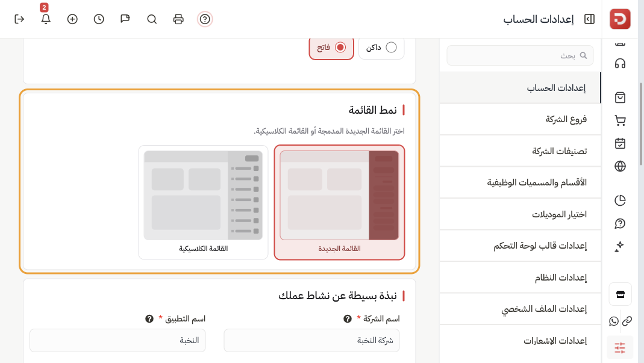Click the بحث settings search field
This screenshot has width=644, height=363.
tap(520, 55)
